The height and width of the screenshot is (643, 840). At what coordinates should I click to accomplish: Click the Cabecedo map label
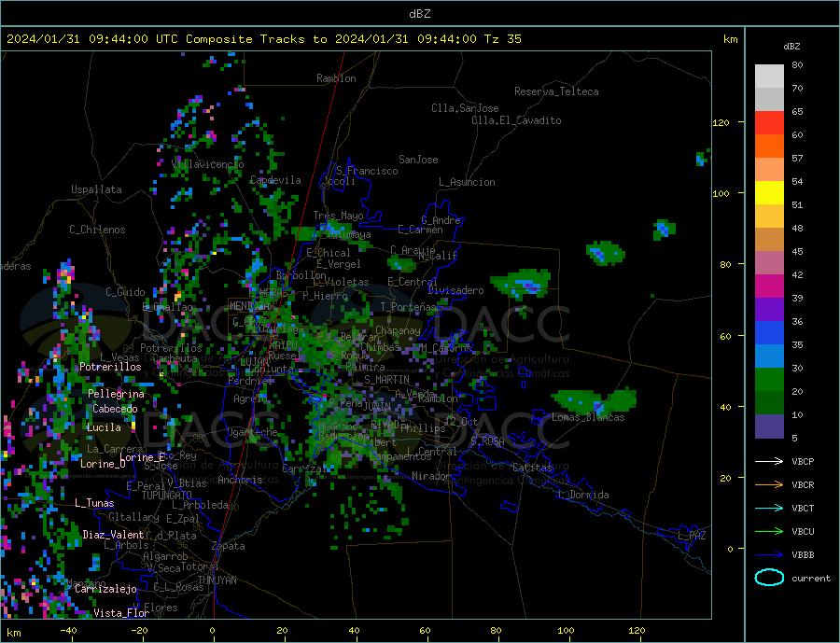(x=115, y=409)
